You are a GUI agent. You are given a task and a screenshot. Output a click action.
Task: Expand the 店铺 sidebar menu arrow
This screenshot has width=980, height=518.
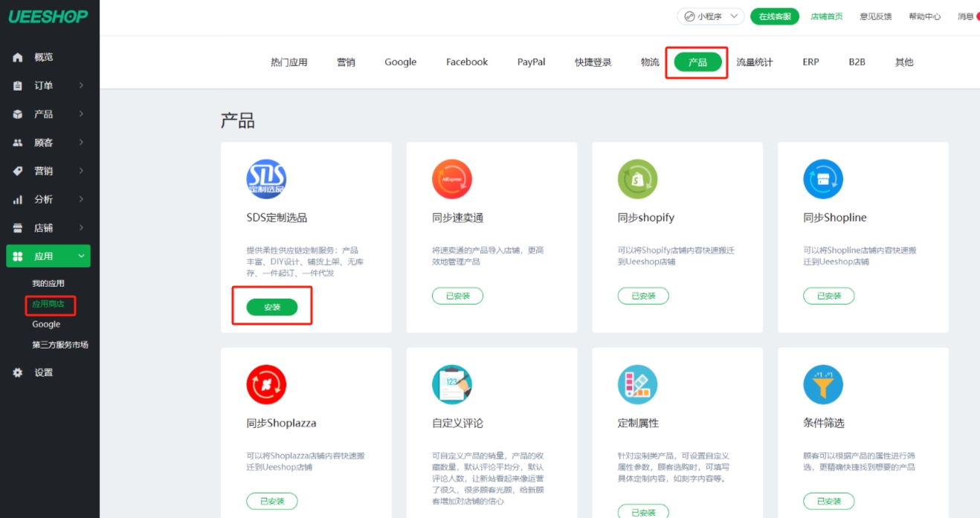(x=81, y=227)
